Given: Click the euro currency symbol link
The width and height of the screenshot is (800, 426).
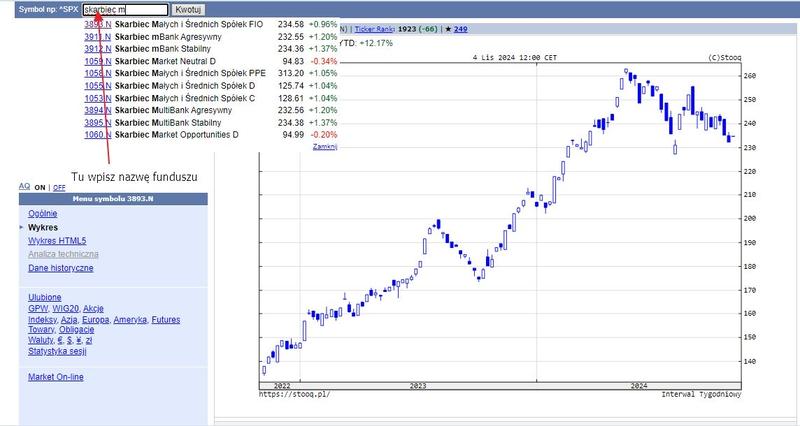Looking at the screenshot, I should pyautogui.click(x=62, y=340).
